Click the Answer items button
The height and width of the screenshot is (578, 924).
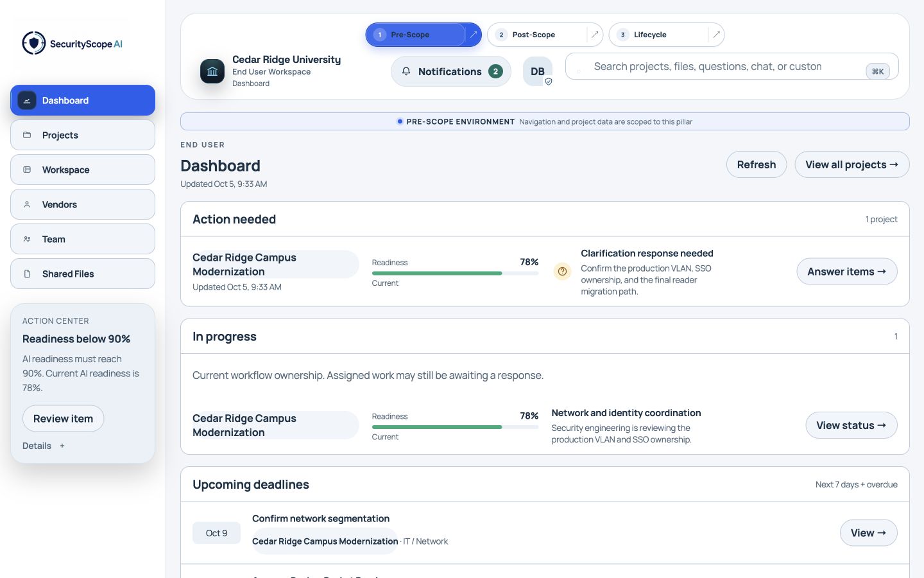pos(847,272)
